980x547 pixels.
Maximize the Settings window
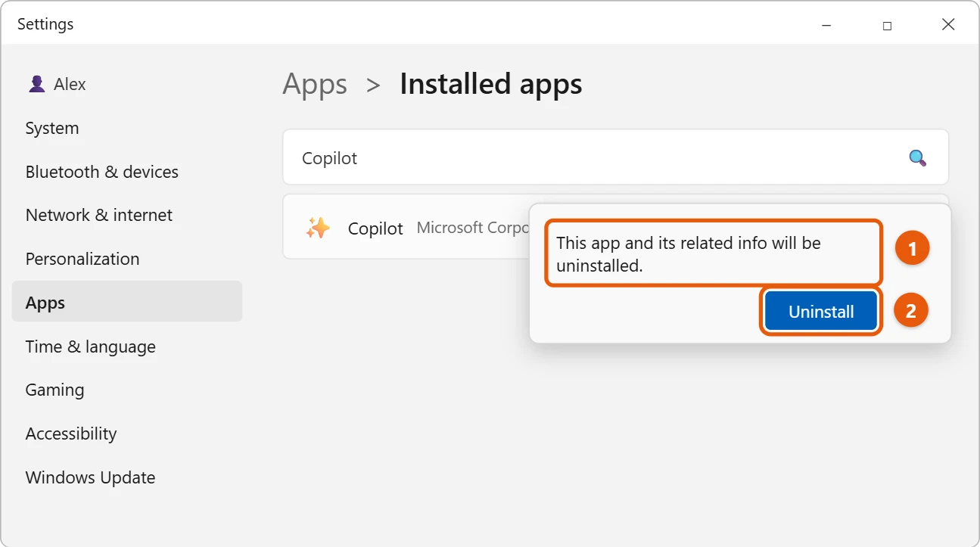coord(887,24)
